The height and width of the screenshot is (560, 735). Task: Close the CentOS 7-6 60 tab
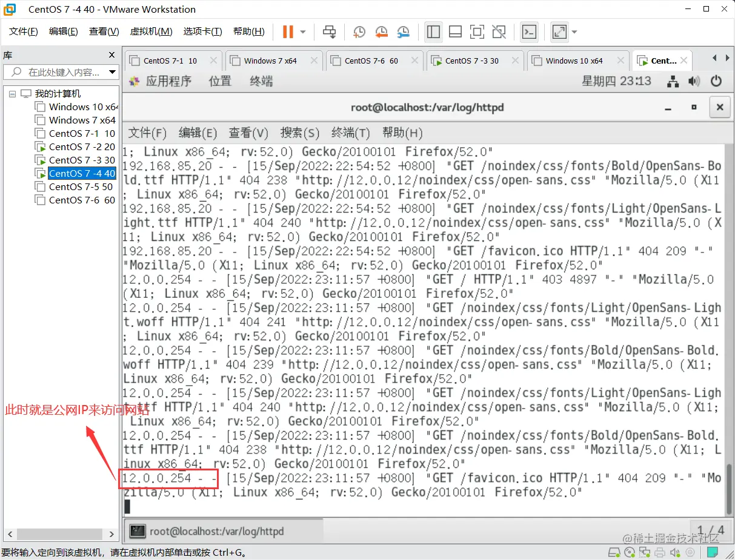tap(414, 61)
